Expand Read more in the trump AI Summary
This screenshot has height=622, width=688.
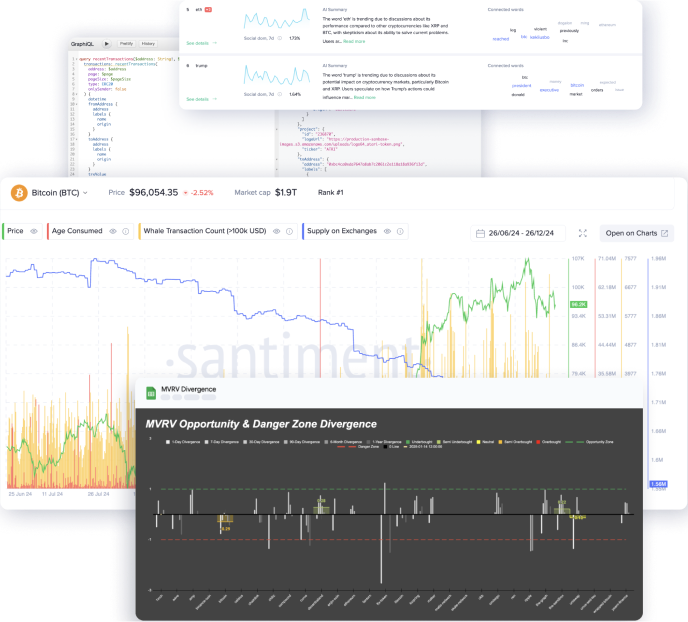tap(365, 97)
